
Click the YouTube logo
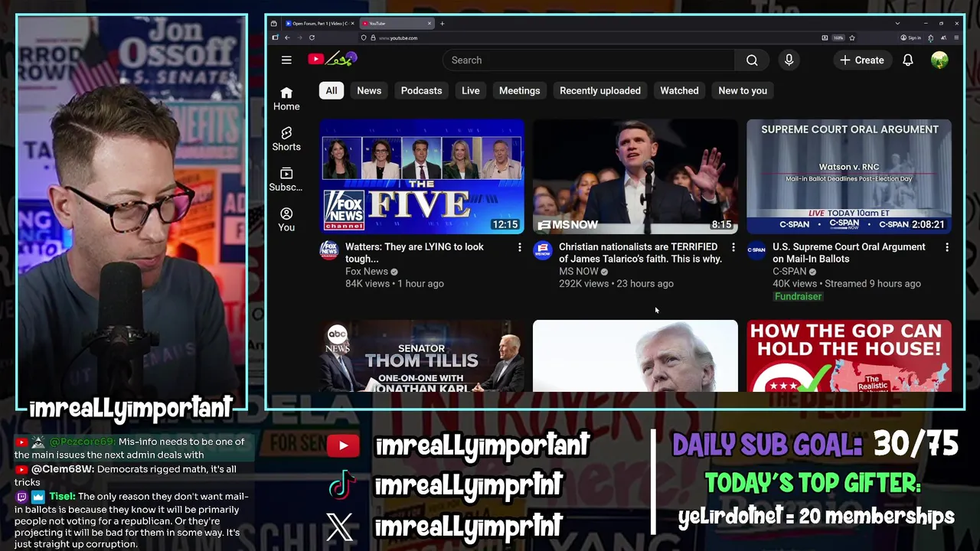[332, 59]
